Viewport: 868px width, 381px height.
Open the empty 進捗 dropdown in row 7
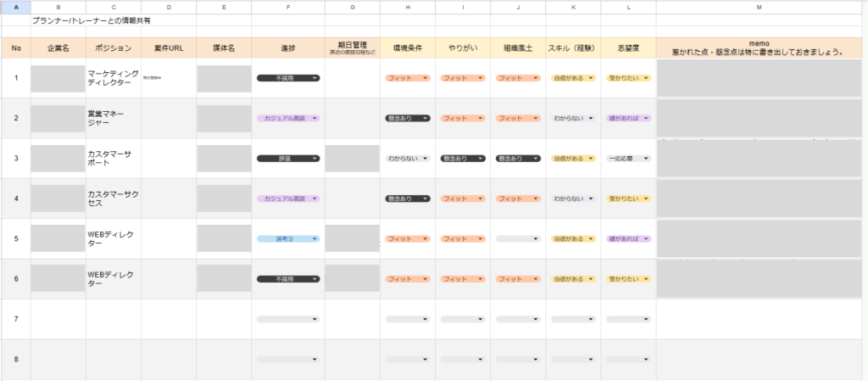288,319
